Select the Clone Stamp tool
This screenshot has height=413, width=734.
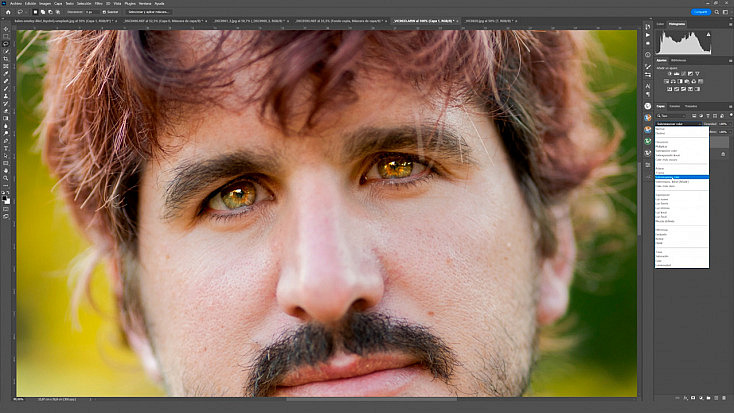click(6, 96)
